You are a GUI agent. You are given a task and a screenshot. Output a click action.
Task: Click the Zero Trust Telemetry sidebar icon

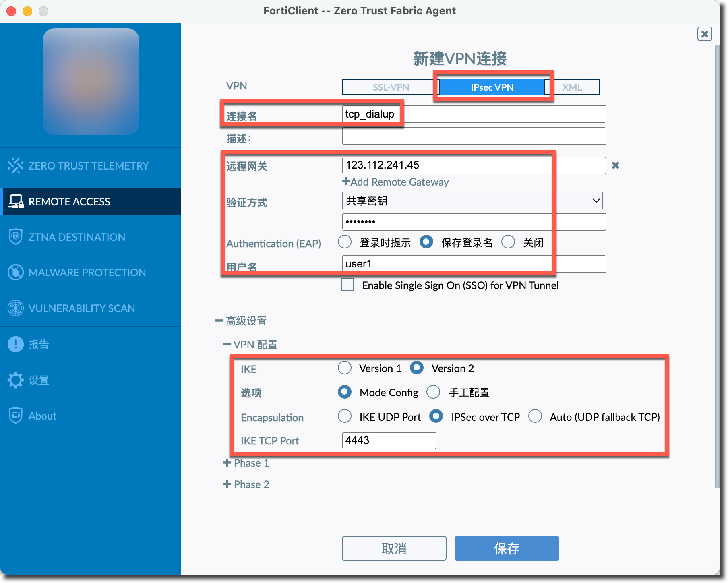point(16,165)
